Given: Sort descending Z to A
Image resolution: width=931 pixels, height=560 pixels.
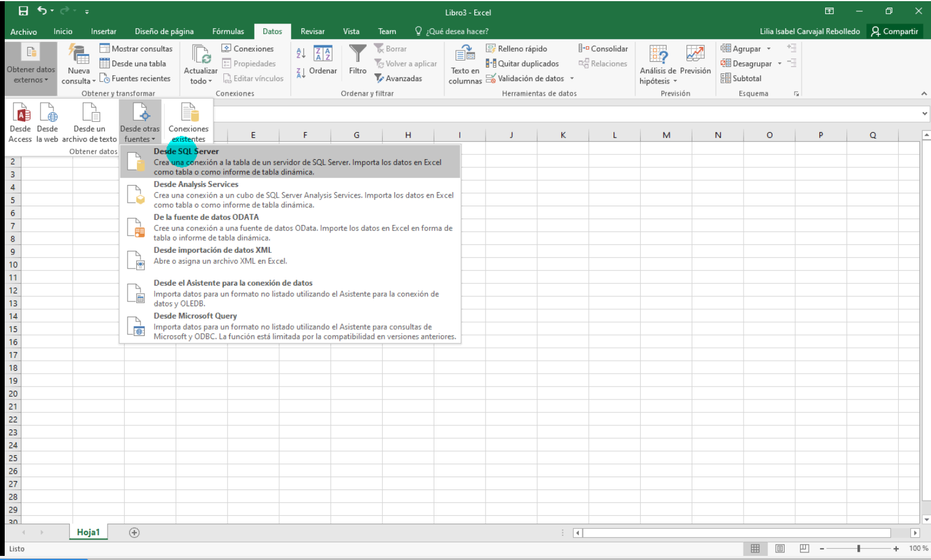Looking at the screenshot, I should pos(300,73).
